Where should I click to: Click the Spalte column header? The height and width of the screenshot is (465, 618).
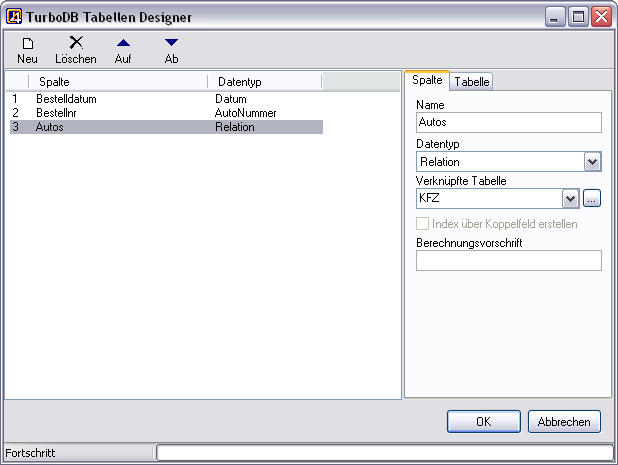(x=118, y=82)
